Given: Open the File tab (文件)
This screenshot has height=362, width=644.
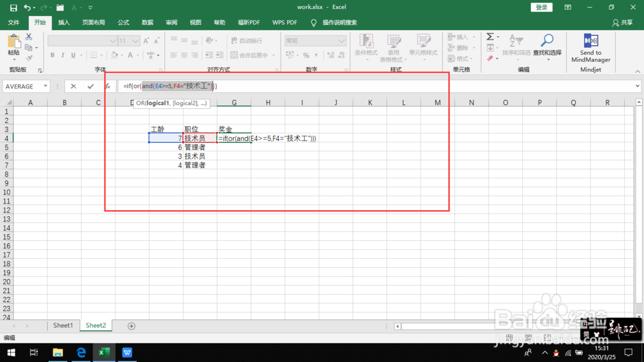Looking at the screenshot, I should [14, 23].
